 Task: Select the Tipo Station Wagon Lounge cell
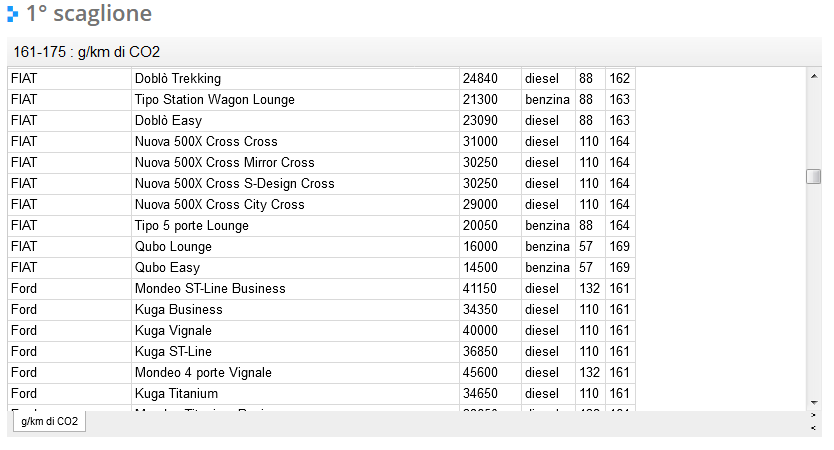[295, 99]
